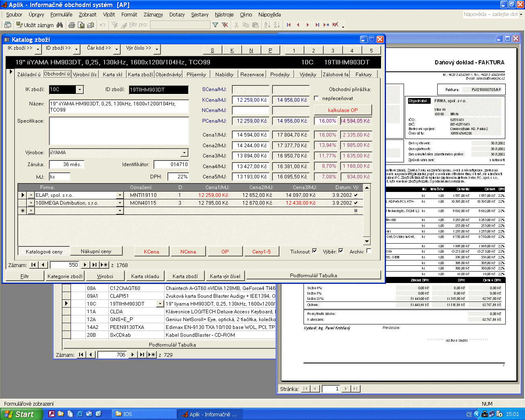Check the Archiv checkbox
The width and height of the screenshot is (525, 420).
point(369,251)
